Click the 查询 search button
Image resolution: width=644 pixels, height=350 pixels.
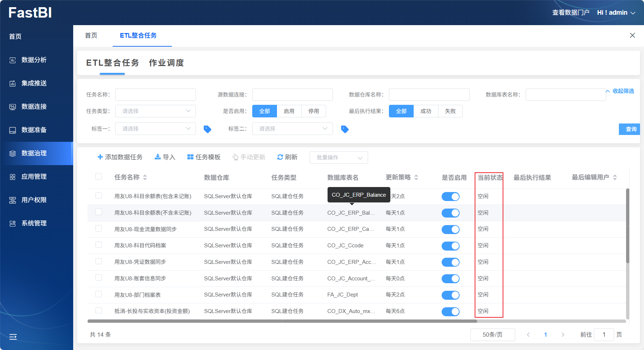click(630, 129)
